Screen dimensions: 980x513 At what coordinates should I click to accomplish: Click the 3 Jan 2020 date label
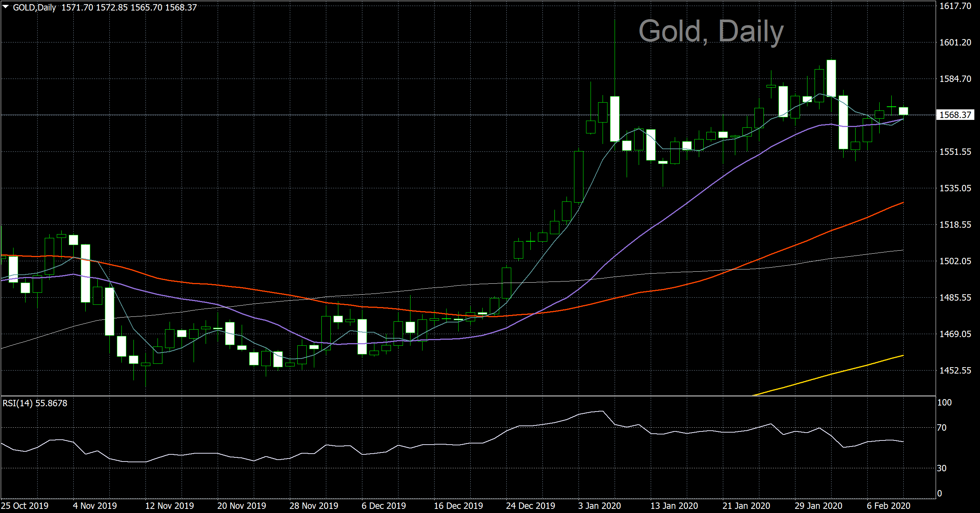(599, 506)
